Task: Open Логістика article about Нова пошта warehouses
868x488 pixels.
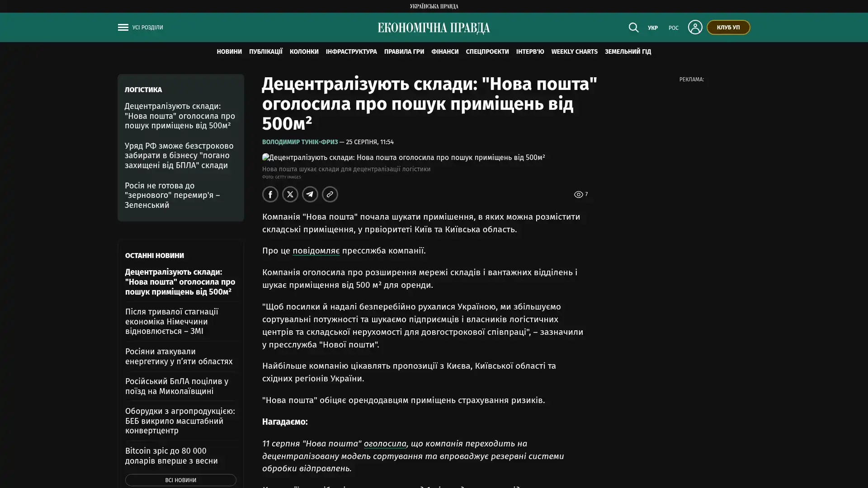Action: pyautogui.click(x=180, y=116)
